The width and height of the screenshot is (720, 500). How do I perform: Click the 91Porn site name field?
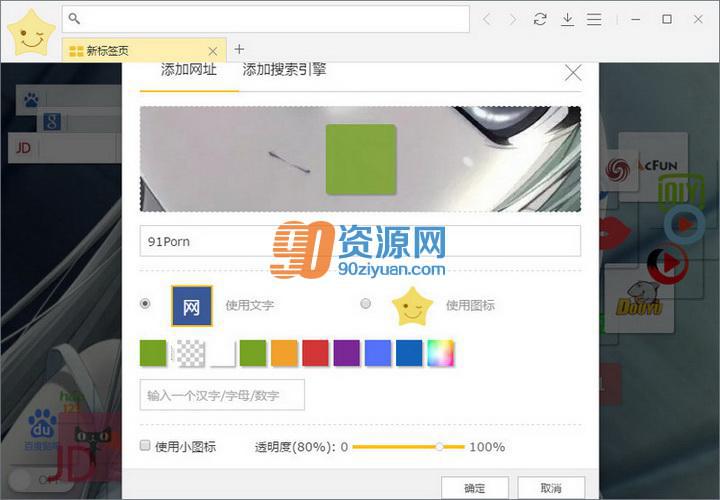(x=360, y=241)
